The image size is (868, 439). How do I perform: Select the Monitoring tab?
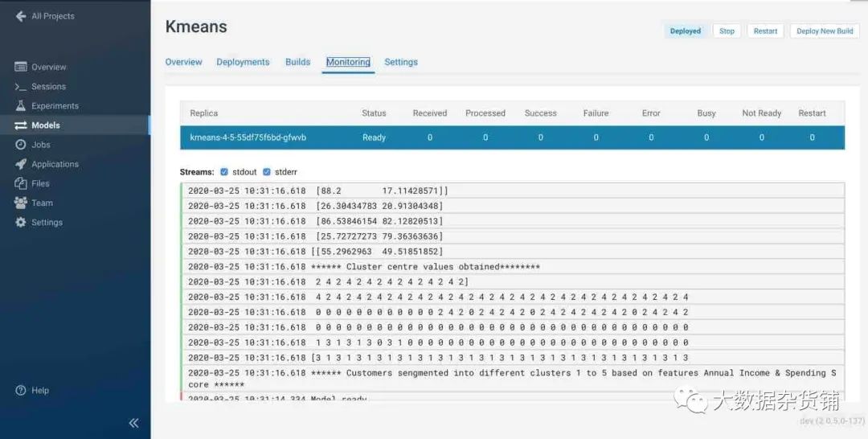[348, 62]
